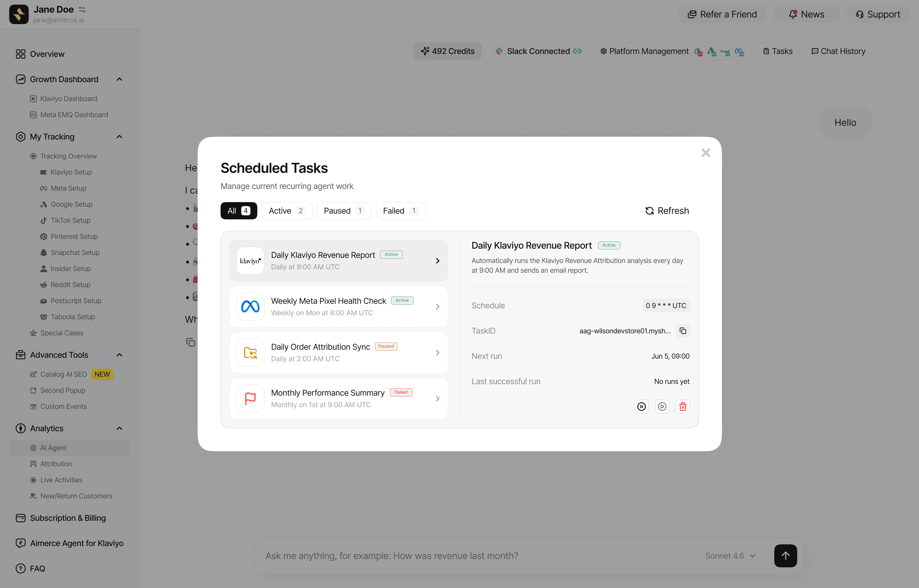Image resolution: width=919 pixels, height=588 pixels.
Task: Open the Weekly Meta Pixel Health Check task
Action: (x=339, y=307)
